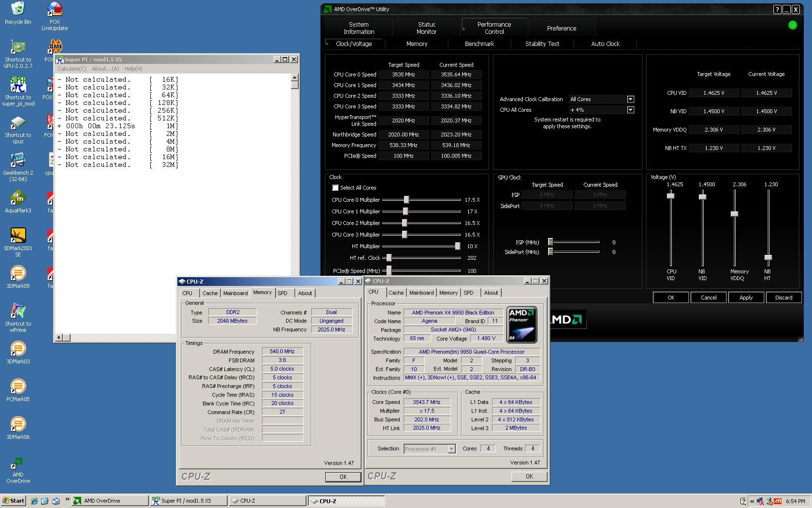Click OK in CPU-Z Memory window

coord(343,477)
